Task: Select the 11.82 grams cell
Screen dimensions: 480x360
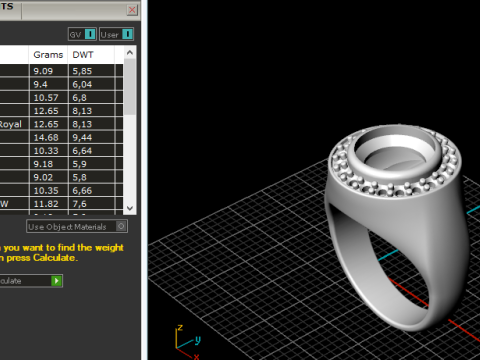Action: click(x=49, y=204)
